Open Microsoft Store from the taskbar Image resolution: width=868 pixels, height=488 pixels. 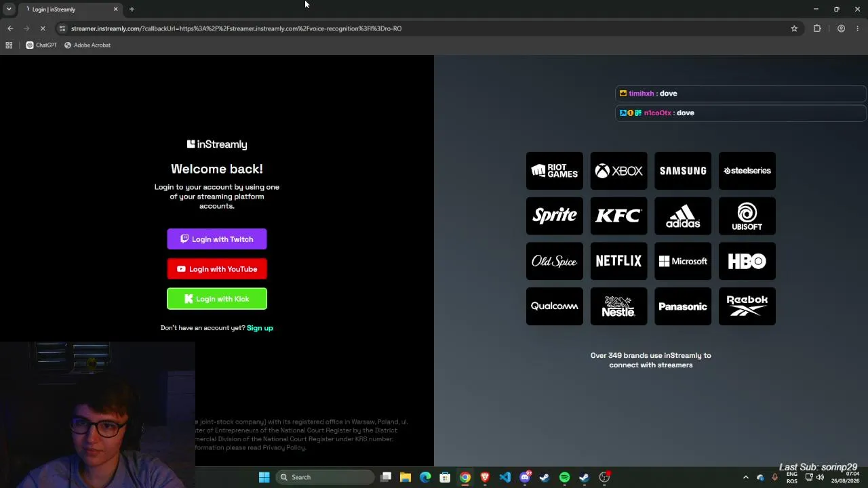445,477
